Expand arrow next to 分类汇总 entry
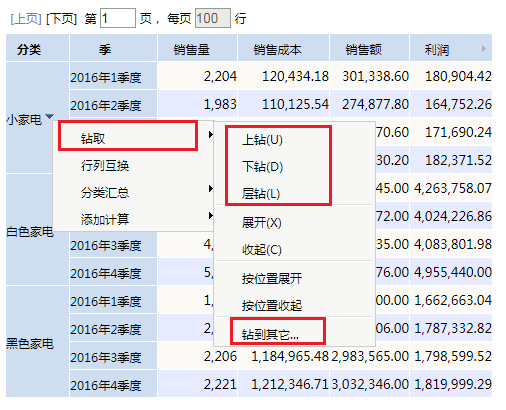This screenshot has height=410, width=506. pyautogui.click(x=211, y=189)
